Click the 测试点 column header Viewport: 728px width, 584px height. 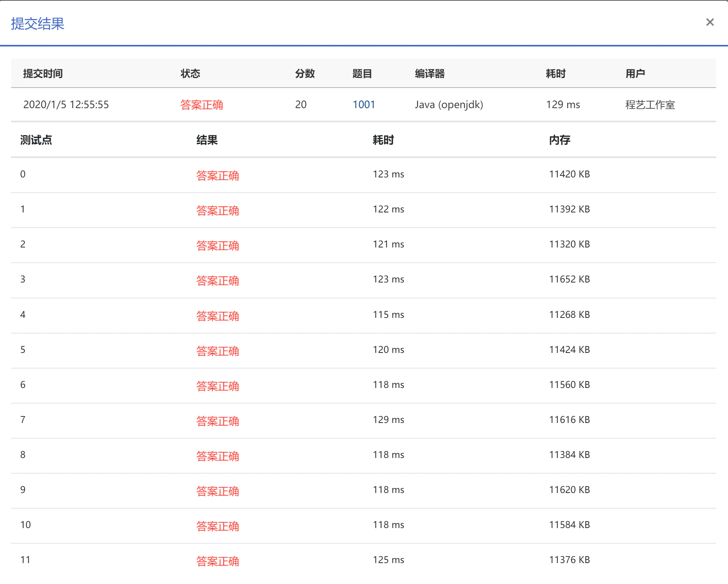[36, 140]
